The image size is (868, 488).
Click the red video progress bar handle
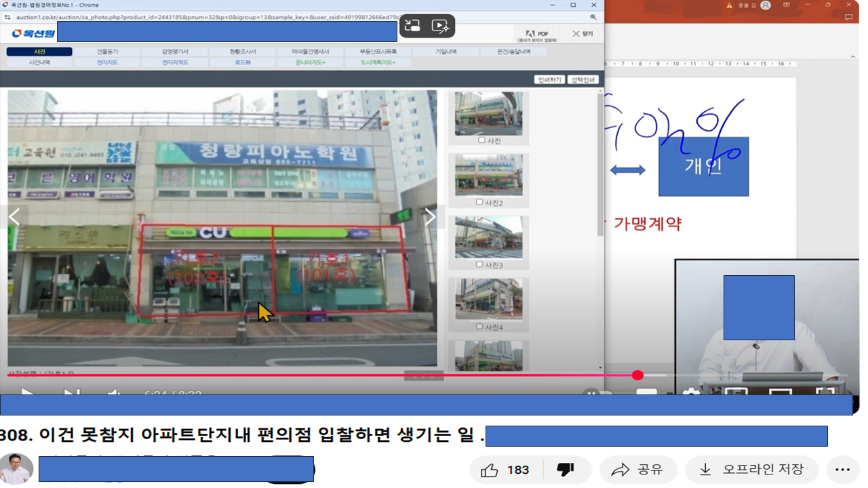coord(637,375)
